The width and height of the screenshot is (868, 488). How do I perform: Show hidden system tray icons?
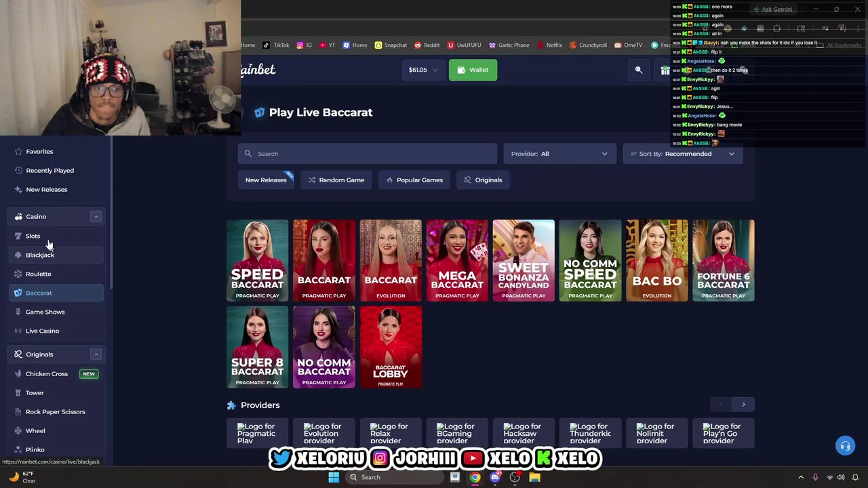[x=801, y=477]
